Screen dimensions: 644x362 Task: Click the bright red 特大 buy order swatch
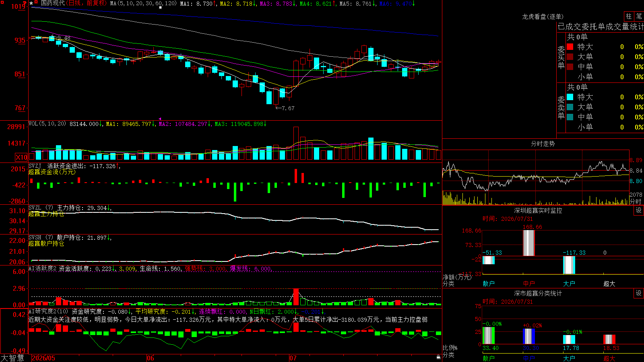tap(570, 47)
